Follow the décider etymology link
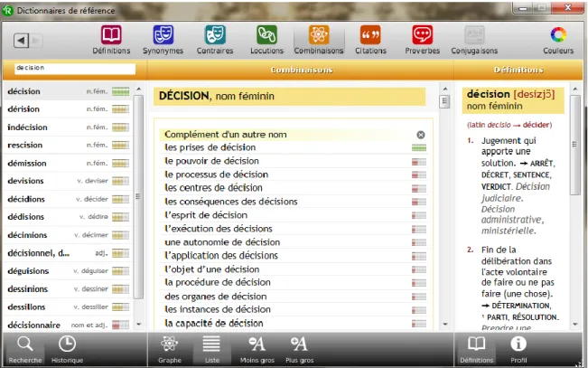 coord(536,125)
